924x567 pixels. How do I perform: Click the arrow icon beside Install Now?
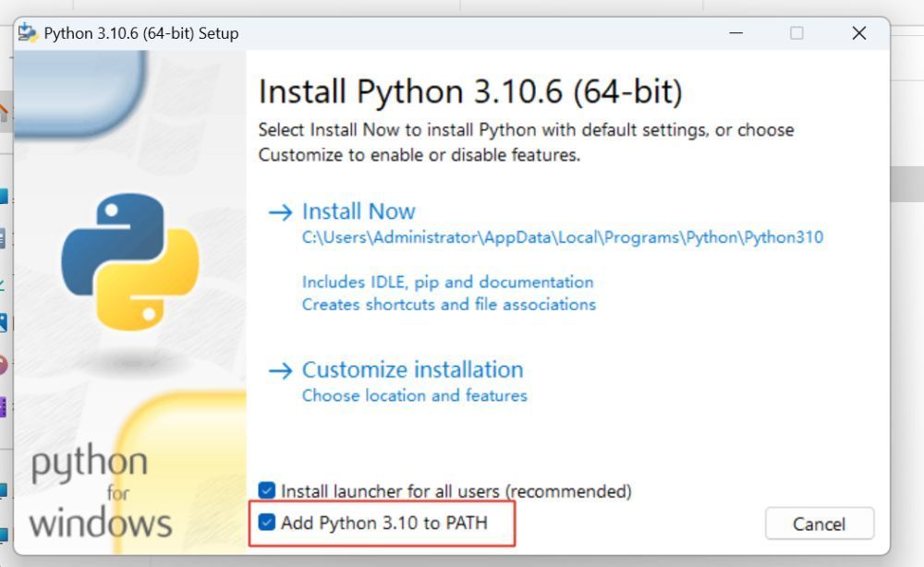click(281, 212)
